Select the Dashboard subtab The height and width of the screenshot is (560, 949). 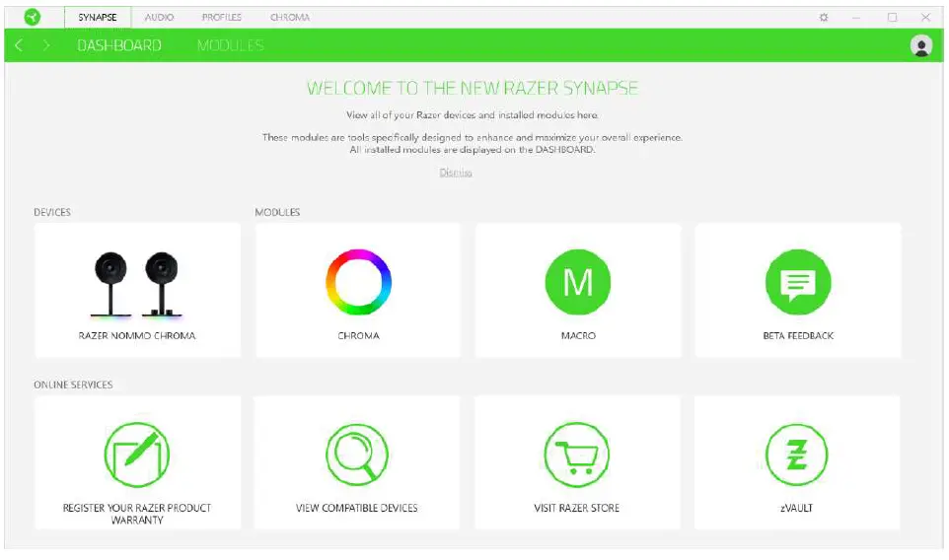119,45
